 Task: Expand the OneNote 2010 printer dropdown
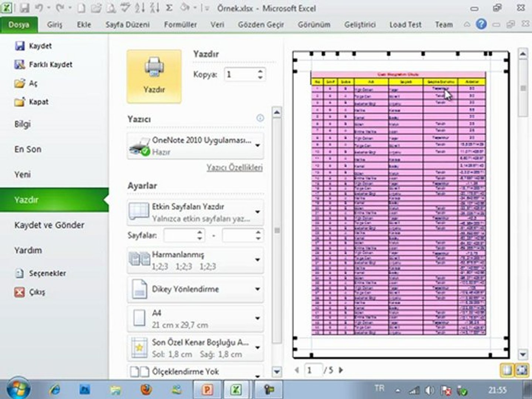pos(258,146)
